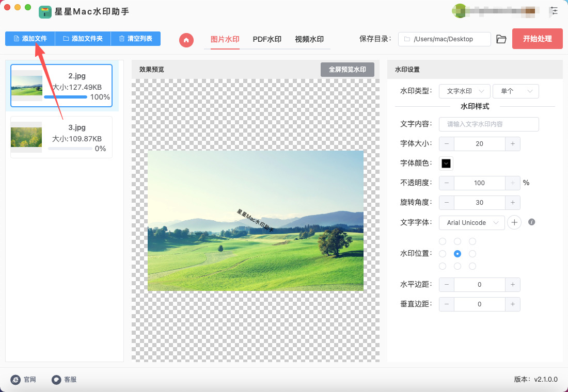Click the font info icon
This screenshot has height=392, width=568.
[531, 222]
